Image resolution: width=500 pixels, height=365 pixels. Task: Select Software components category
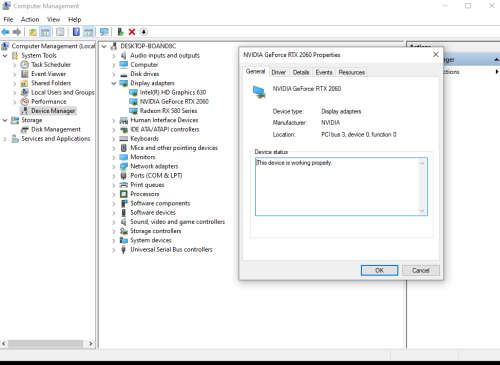point(160,203)
